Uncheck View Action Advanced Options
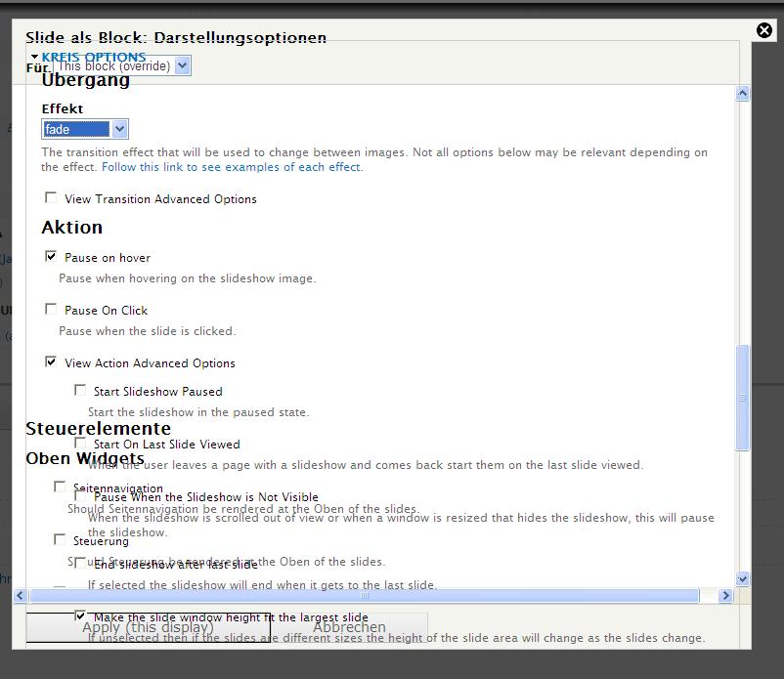The height and width of the screenshot is (679, 784). click(51, 361)
